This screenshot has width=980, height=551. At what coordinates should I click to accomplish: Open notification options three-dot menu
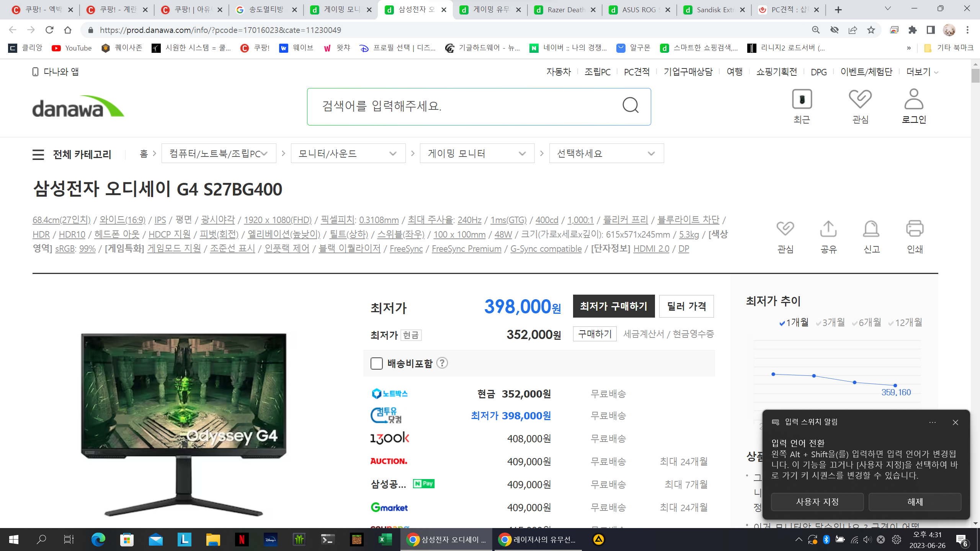click(932, 422)
